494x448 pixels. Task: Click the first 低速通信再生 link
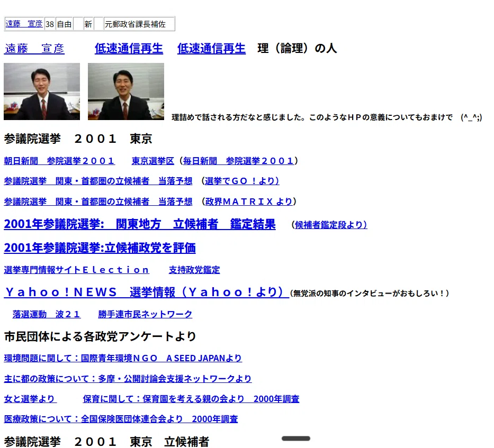pos(129,49)
